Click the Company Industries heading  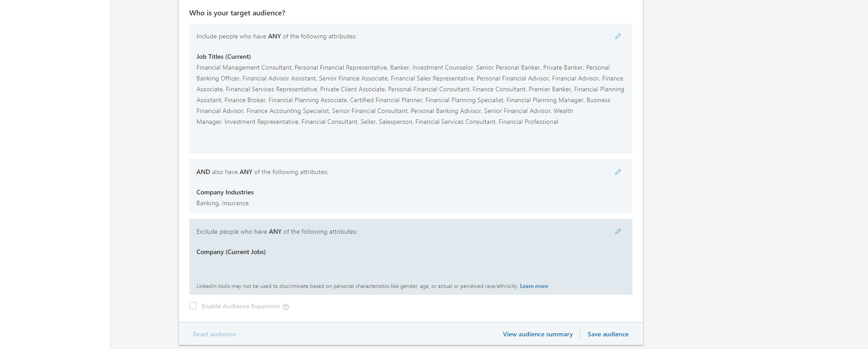pos(225,192)
